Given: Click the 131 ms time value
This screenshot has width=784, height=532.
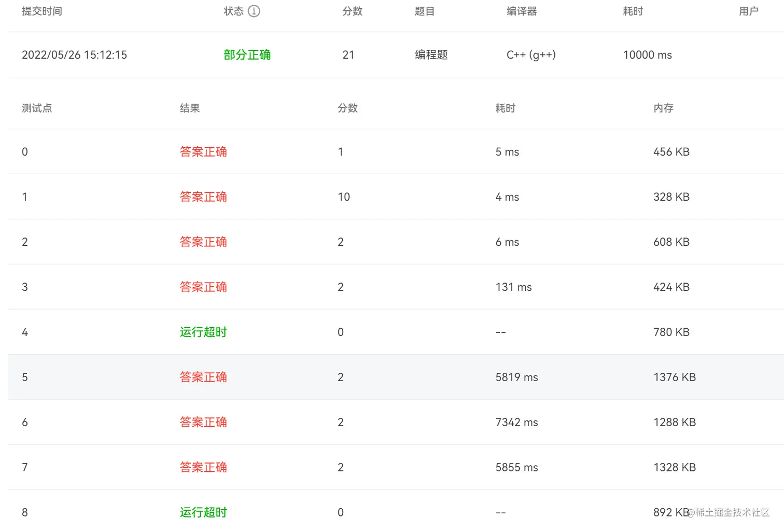Looking at the screenshot, I should coord(513,287).
